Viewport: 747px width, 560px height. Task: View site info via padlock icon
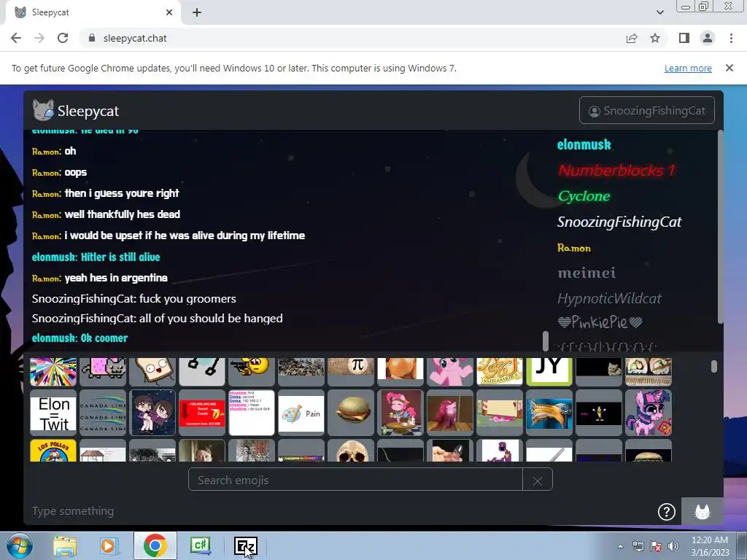pos(92,38)
